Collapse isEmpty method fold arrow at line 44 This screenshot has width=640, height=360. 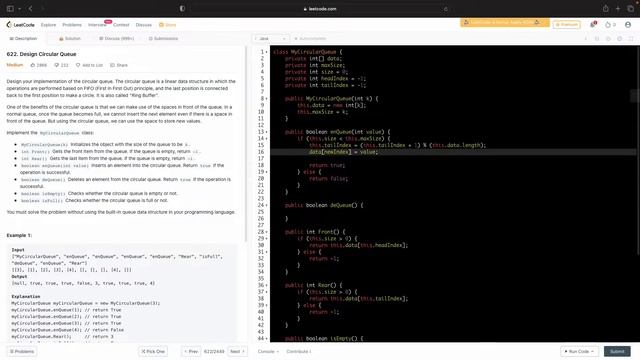pos(267,338)
